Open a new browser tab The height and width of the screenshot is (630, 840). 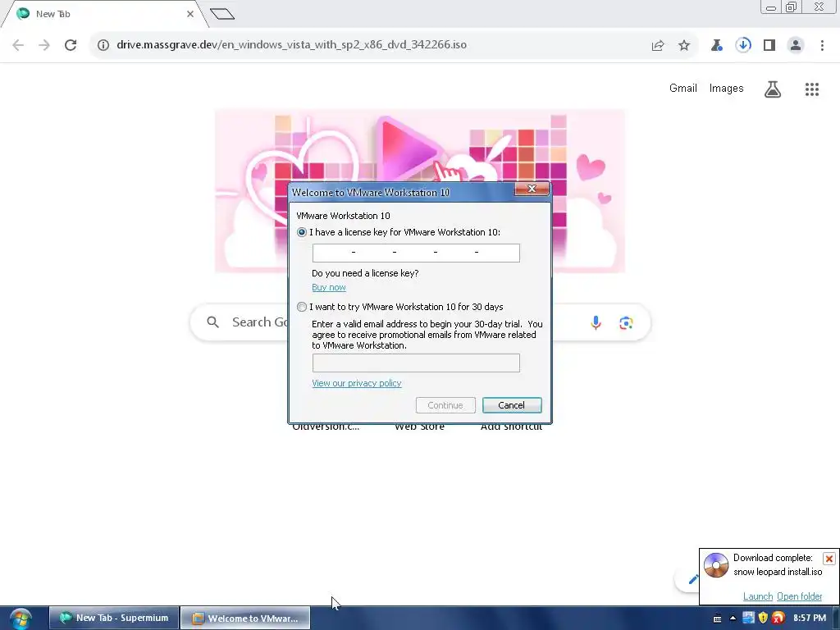coord(222,14)
